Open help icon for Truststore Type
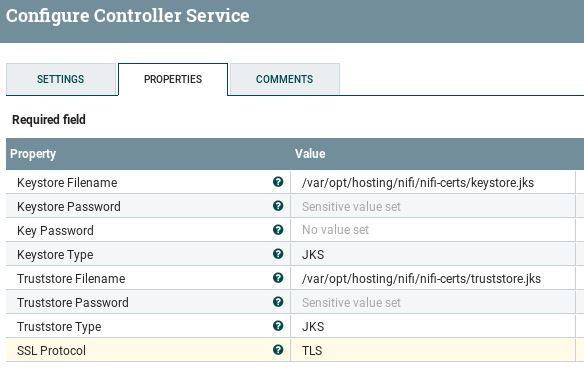 pos(278,326)
